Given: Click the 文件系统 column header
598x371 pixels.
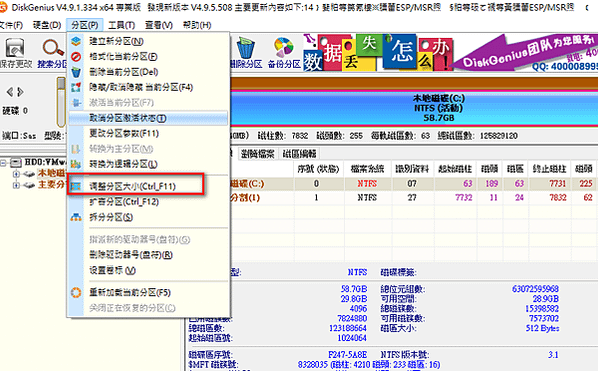Looking at the screenshot, I should pos(367,169).
